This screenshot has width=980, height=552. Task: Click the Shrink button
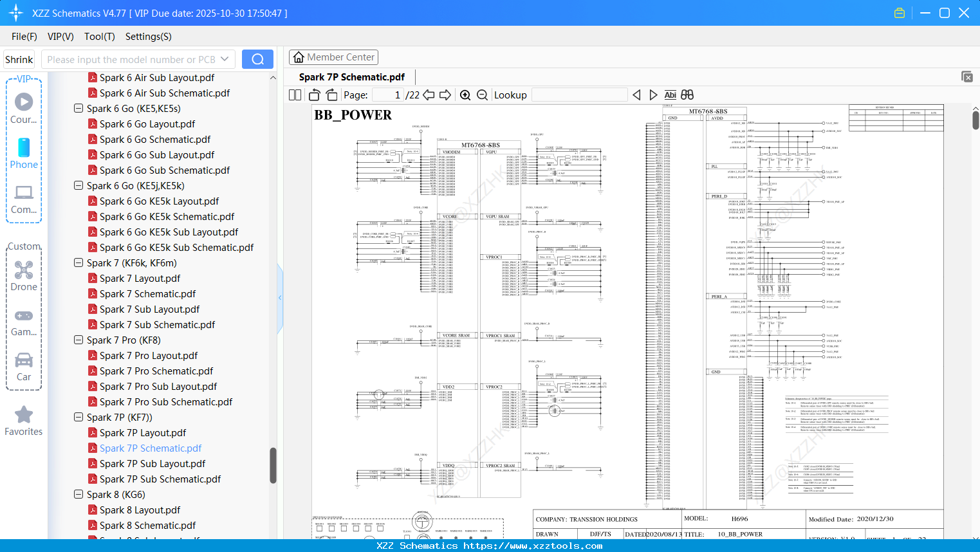click(19, 59)
